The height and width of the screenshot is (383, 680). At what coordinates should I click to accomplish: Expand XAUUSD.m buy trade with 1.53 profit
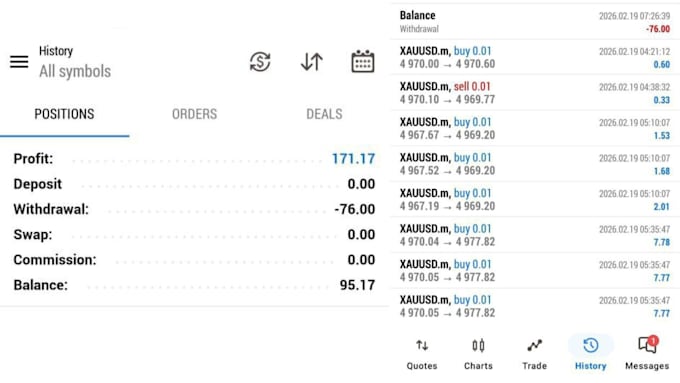click(x=535, y=128)
